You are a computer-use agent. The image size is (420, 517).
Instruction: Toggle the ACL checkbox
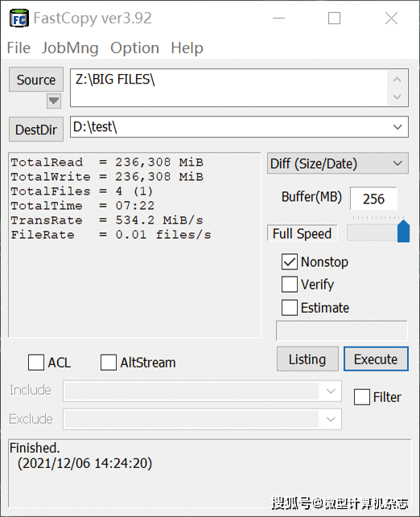point(36,363)
